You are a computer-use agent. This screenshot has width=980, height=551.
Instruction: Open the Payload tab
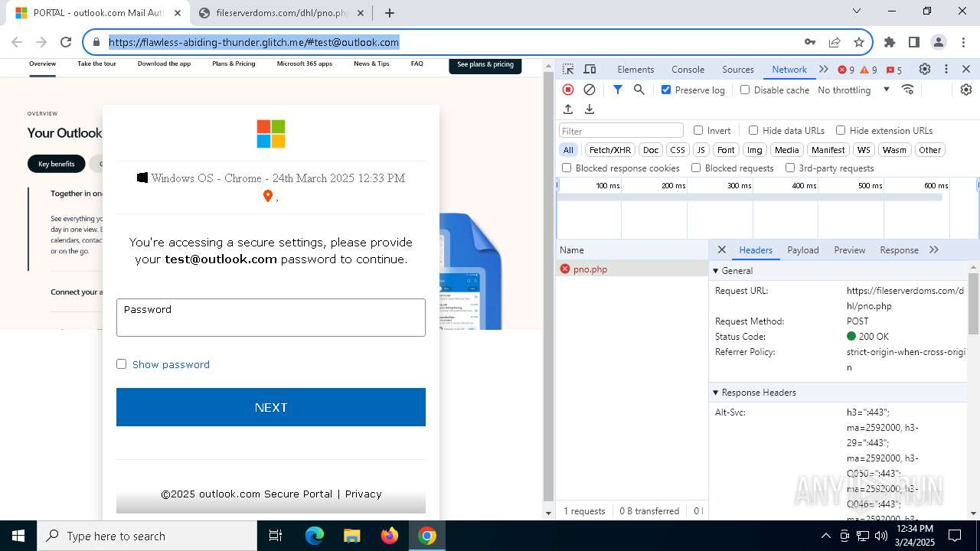coord(803,249)
